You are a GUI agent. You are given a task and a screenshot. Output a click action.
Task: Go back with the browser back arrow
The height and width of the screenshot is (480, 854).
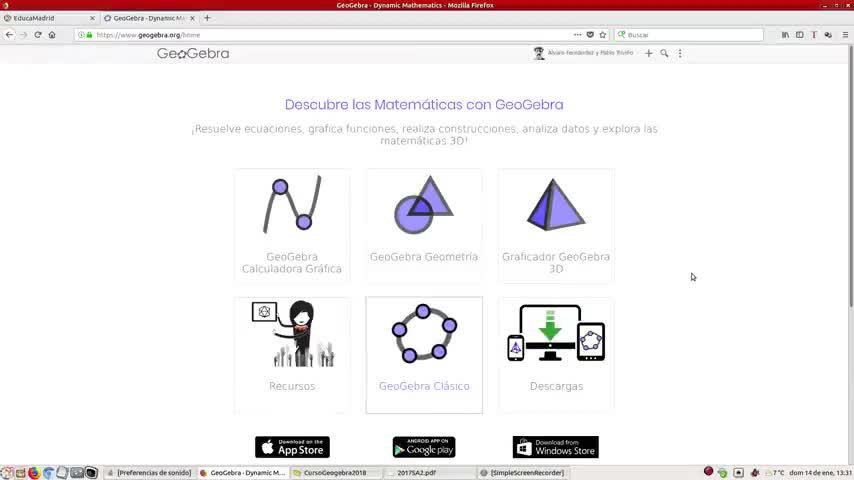point(9,34)
